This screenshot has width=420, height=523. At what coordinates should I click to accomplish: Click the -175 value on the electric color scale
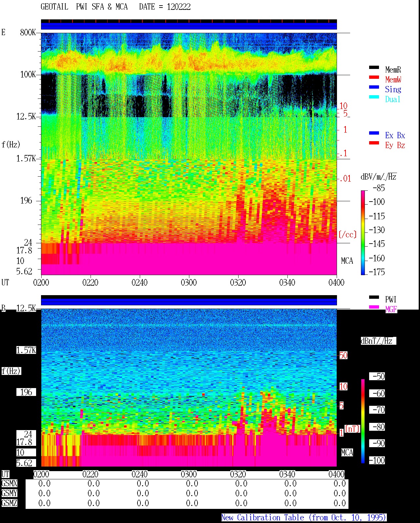[377, 272]
